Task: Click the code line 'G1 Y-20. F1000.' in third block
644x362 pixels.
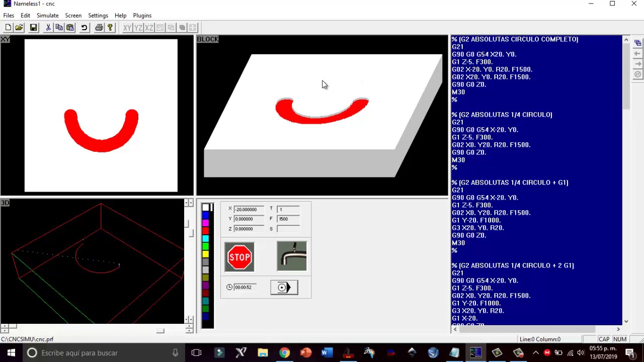Action: tap(476, 220)
